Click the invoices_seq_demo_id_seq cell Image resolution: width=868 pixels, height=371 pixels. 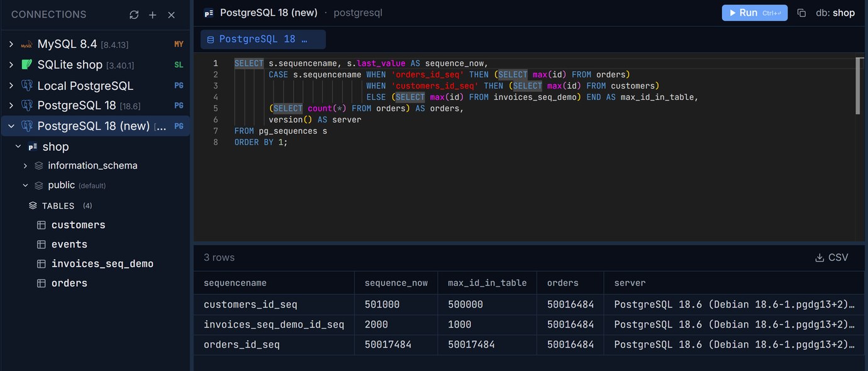(x=274, y=324)
